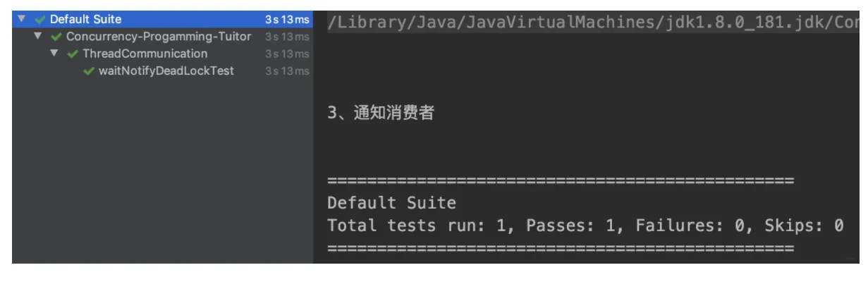Click the duration next to Concurrency-Progamming-Tuitor
Screen dimensions: 868x289
click(x=286, y=37)
